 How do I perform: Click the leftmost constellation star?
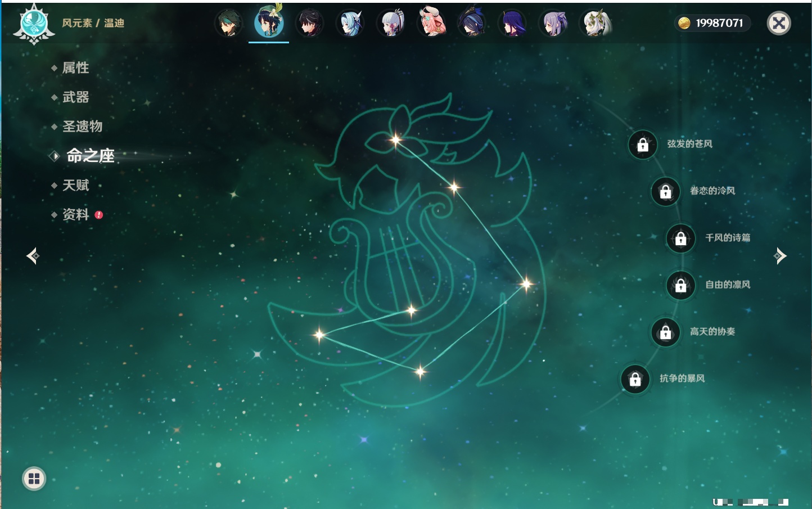[x=319, y=335]
